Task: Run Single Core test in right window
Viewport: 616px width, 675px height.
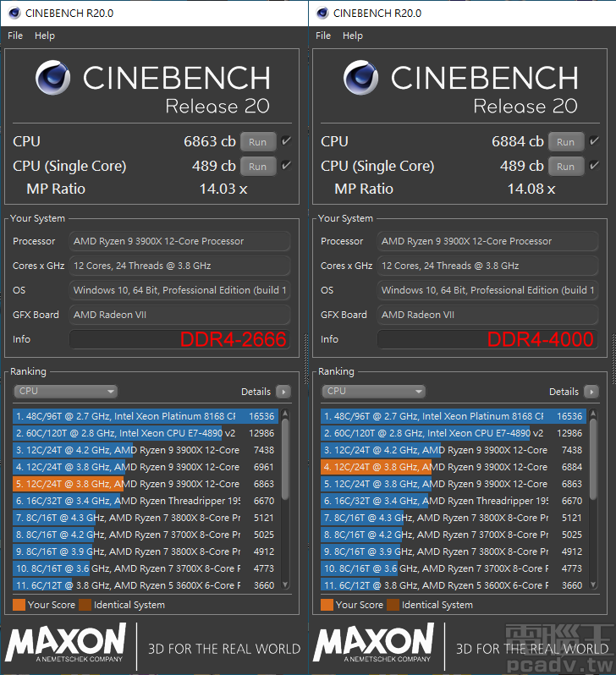Action: point(565,166)
